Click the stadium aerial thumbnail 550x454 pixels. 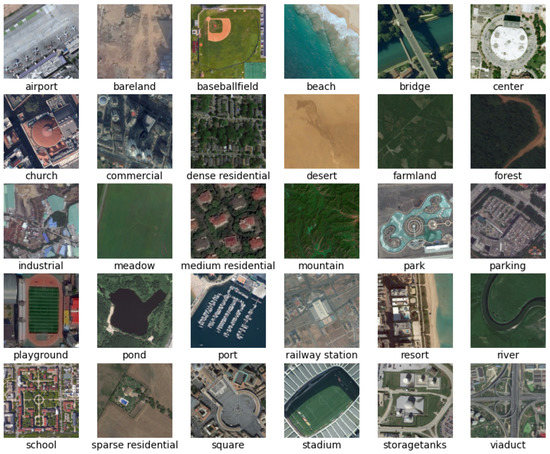322,401
